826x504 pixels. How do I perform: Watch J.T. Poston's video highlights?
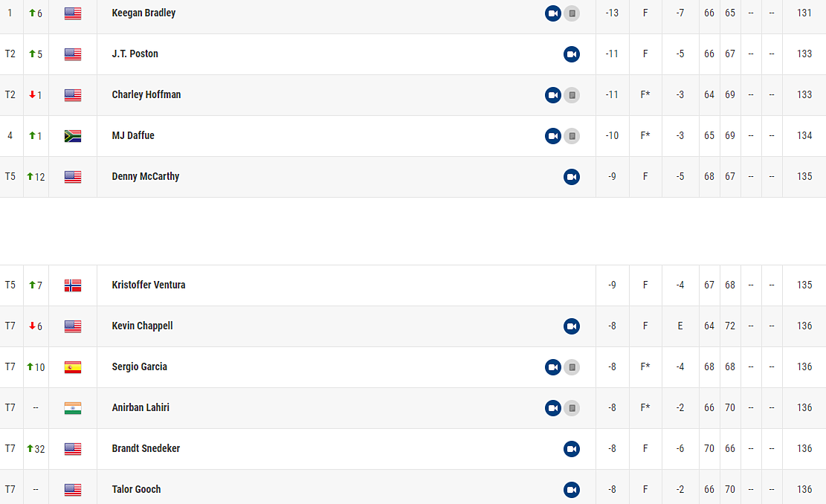tap(571, 54)
